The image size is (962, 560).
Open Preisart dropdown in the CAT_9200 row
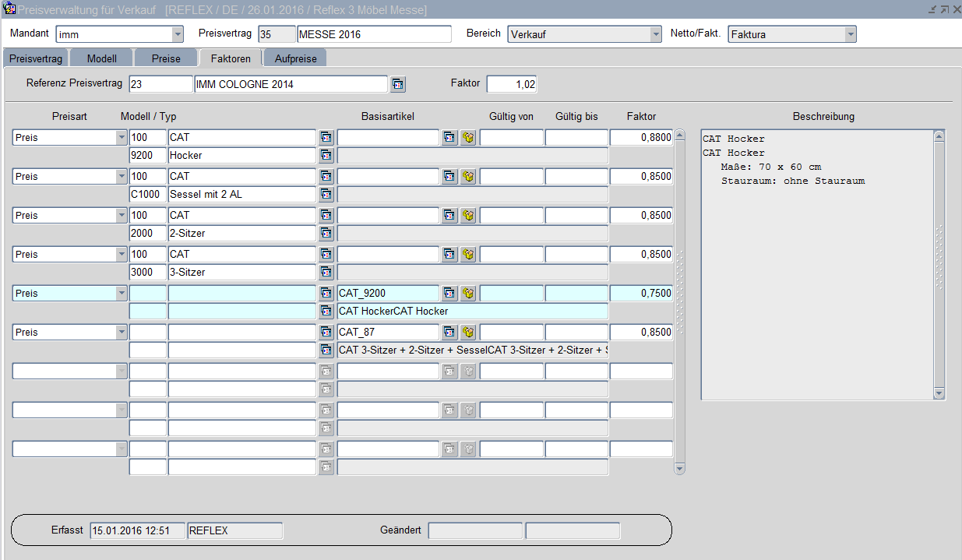(x=122, y=294)
